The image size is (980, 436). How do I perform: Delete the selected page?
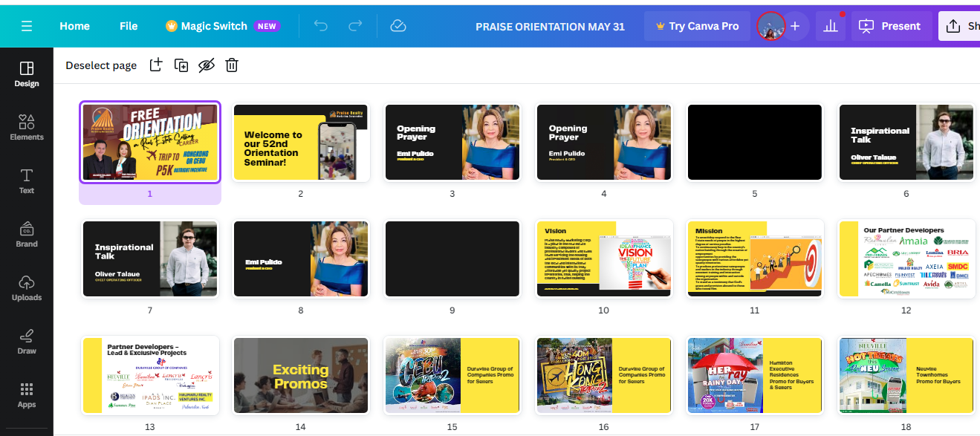(232, 65)
